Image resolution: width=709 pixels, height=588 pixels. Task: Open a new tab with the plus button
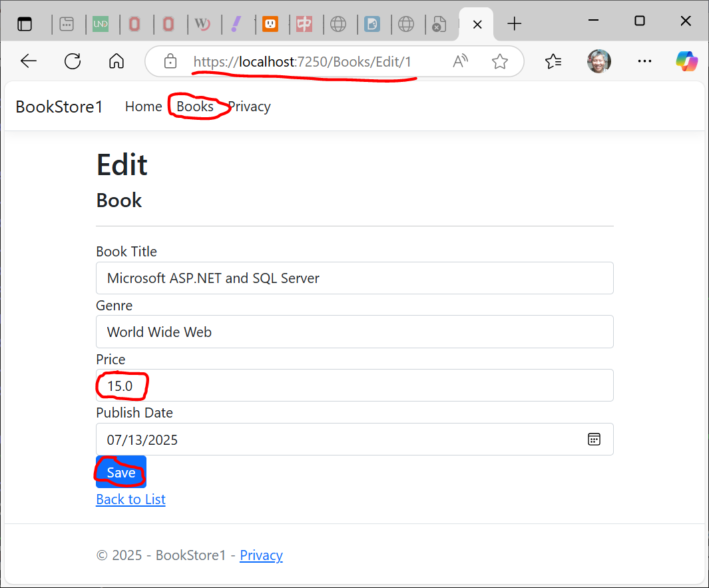point(514,23)
